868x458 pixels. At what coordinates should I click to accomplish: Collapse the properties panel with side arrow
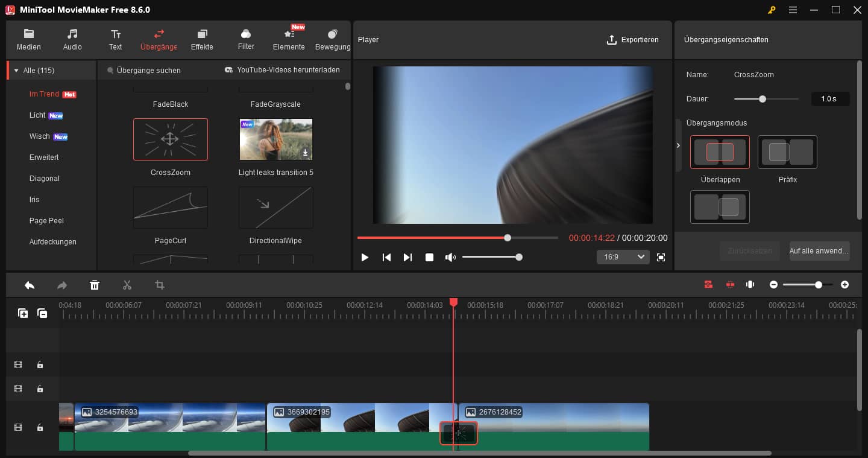[678, 145]
